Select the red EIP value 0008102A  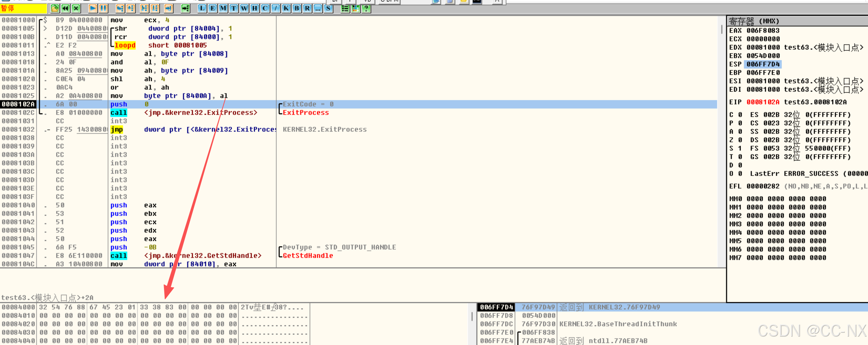click(763, 102)
